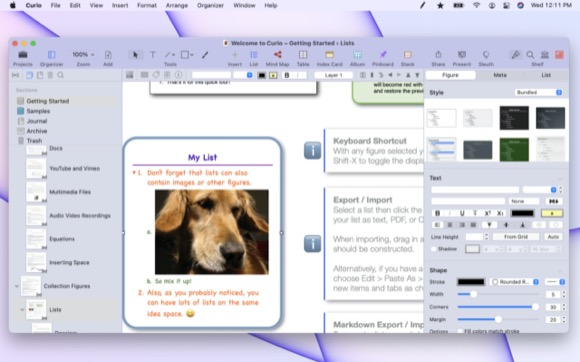Select the brush drawing tool
The height and width of the screenshot is (362, 580).
[205, 55]
